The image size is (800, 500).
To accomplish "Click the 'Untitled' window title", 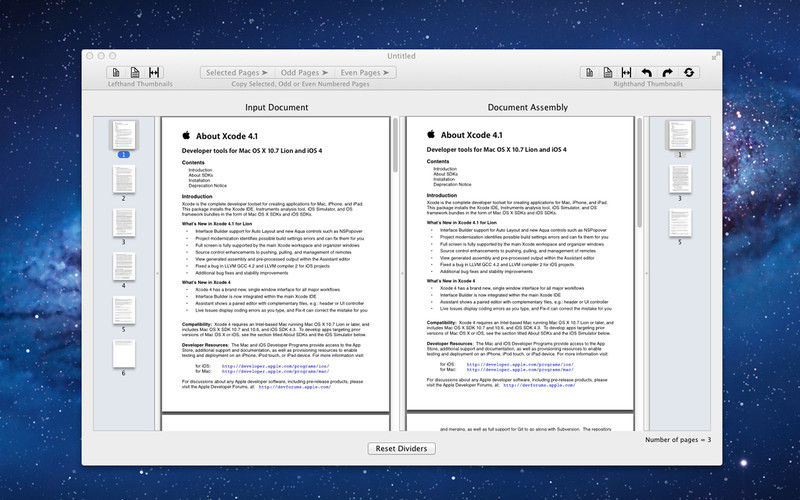I will (x=401, y=56).
